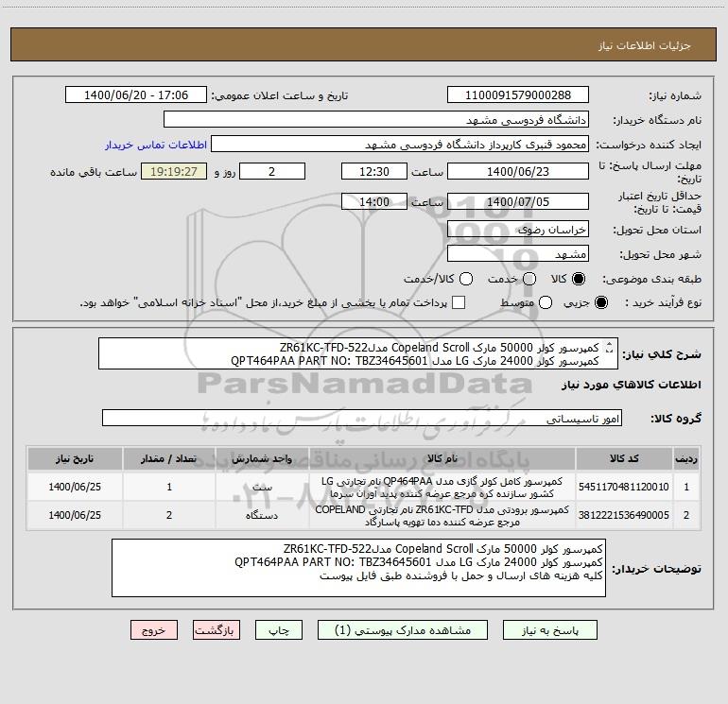Click the LG QP464PAA compressor item name

pos(442,488)
